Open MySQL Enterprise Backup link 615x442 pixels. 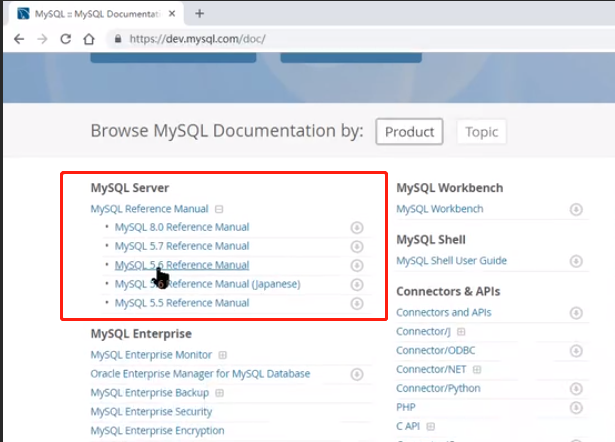coord(150,393)
